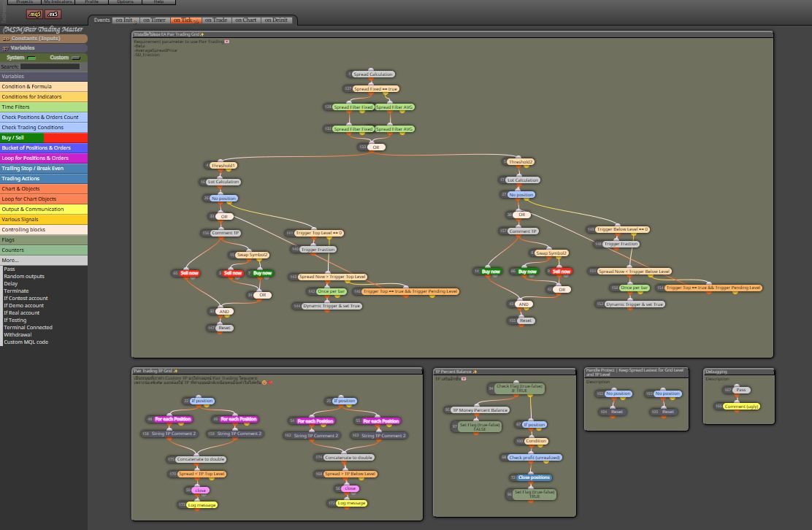Select the Close positions node
This screenshot has height=530, width=812.
pyautogui.click(x=534, y=477)
